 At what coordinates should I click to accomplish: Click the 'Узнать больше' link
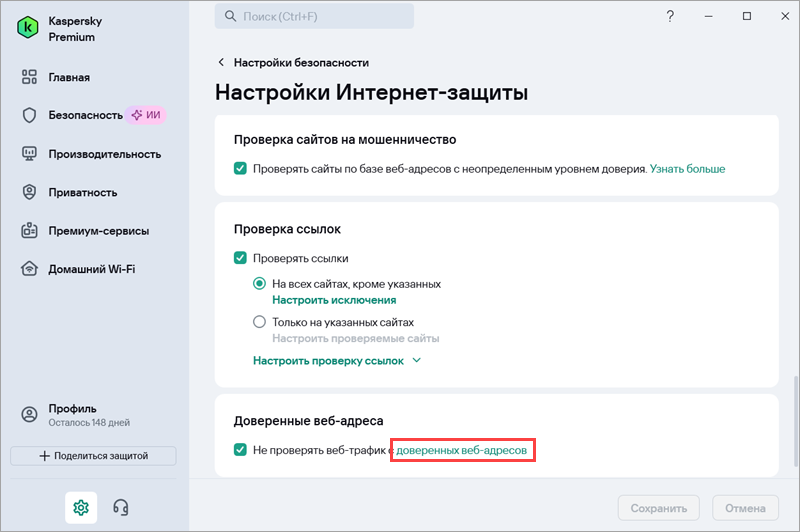tap(687, 169)
